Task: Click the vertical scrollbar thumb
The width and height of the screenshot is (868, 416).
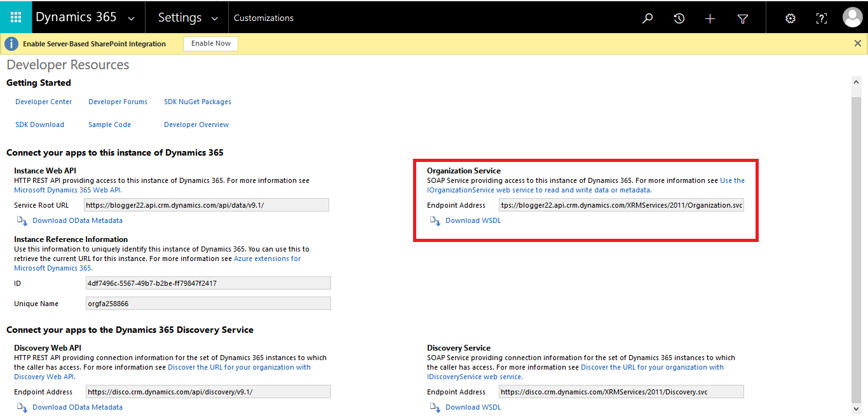Action: point(856,249)
